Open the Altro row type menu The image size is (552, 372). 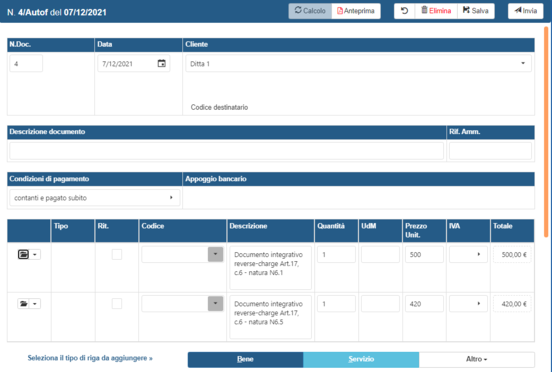[x=477, y=359]
